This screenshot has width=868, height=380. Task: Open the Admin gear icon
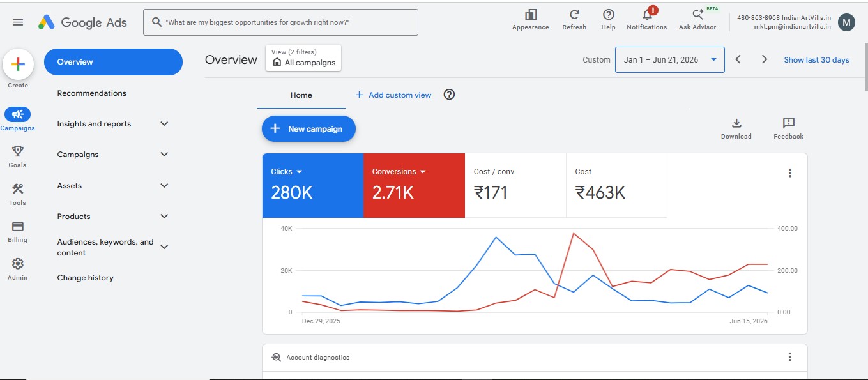click(17, 264)
